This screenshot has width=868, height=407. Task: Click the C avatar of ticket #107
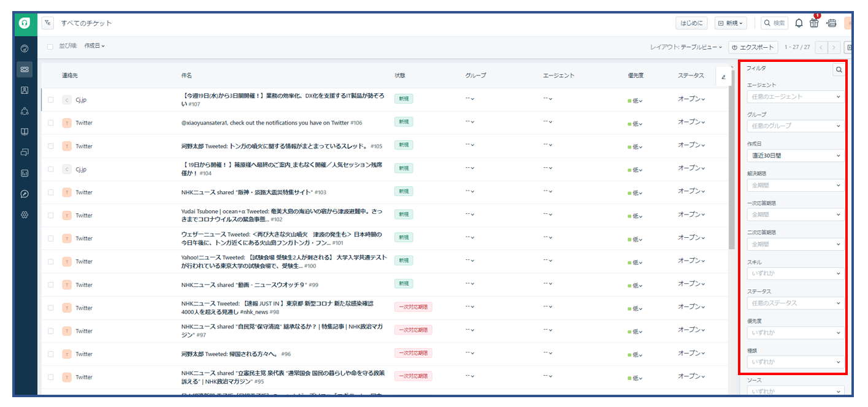(x=67, y=100)
